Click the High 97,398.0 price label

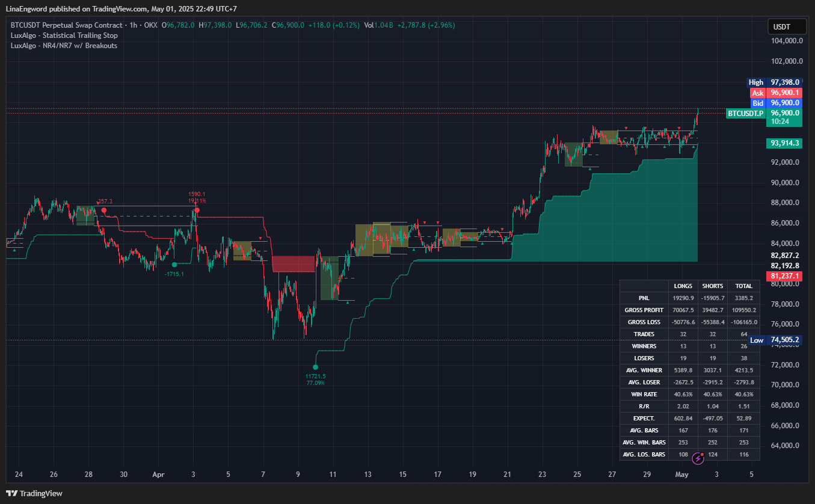[774, 82]
